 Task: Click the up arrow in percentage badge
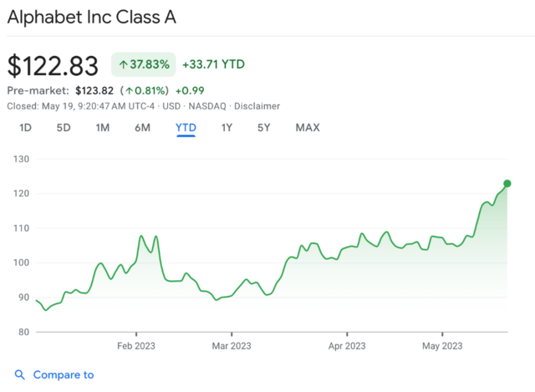coord(123,64)
